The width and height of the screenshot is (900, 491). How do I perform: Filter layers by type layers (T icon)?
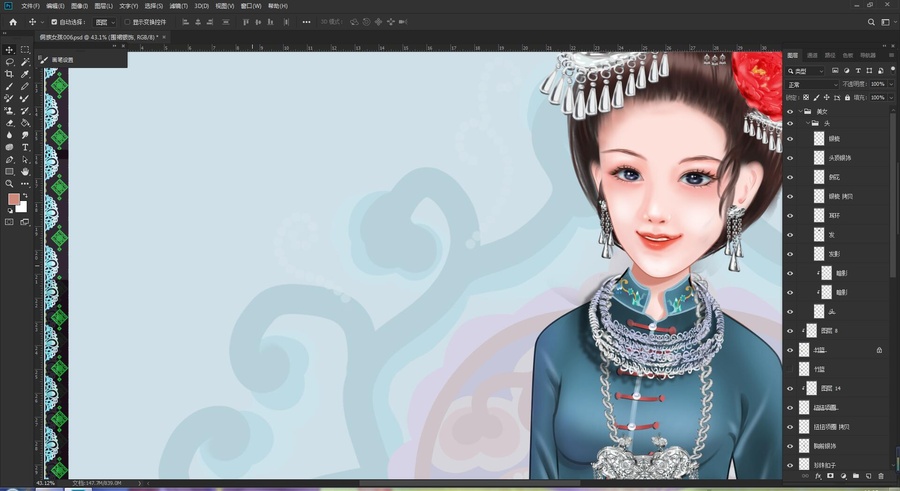858,71
